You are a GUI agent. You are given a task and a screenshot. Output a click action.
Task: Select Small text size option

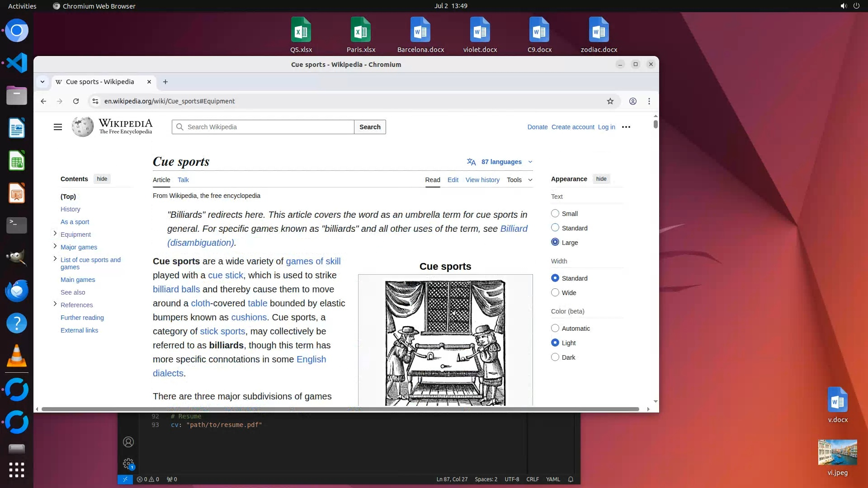(555, 213)
